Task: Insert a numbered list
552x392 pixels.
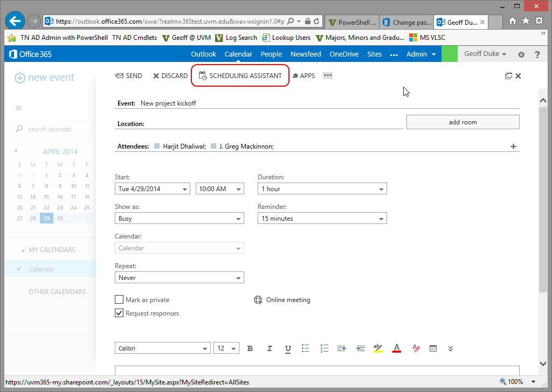Action: pyautogui.click(x=324, y=348)
